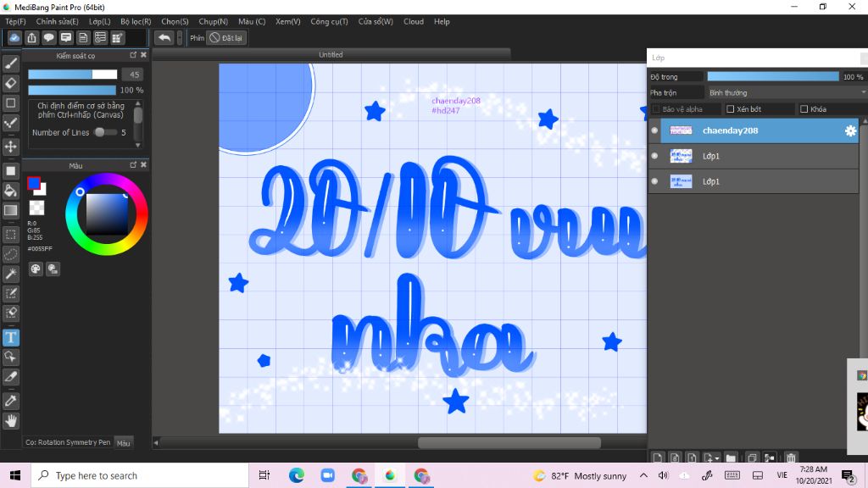Screen dimensions: 868x488
Task: Select the Fill rectangle tool
Action: [x=10, y=171]
